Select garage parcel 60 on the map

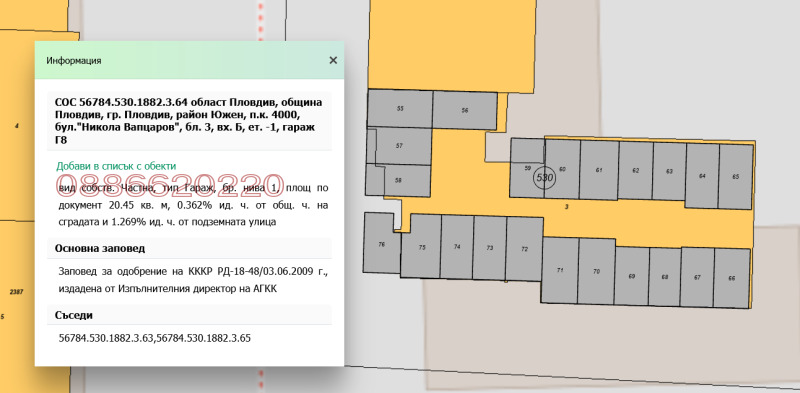[562, 169]
